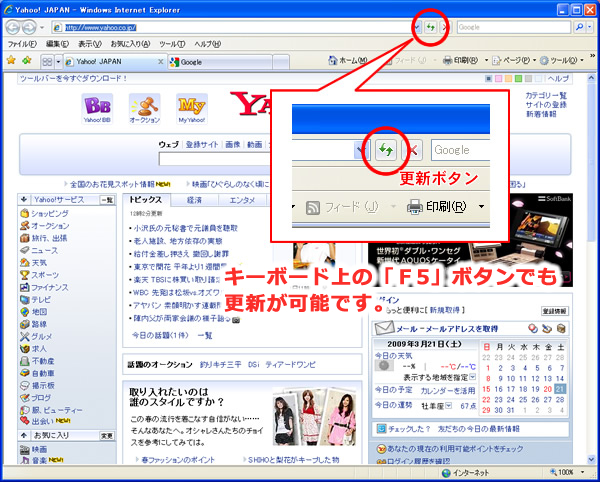Click the browser Forward arrow button

29,27
